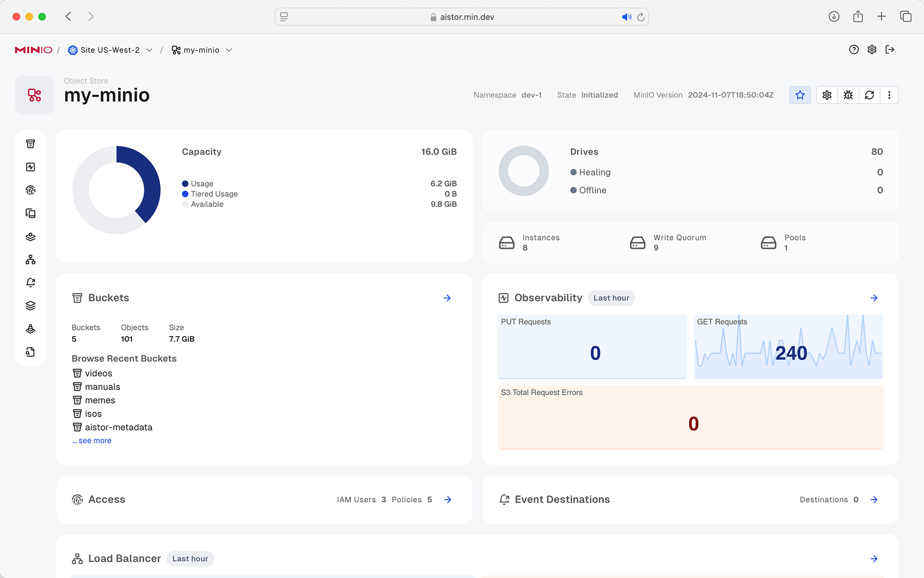
Task: Click the see more buckets link
Action: [92, 441]
